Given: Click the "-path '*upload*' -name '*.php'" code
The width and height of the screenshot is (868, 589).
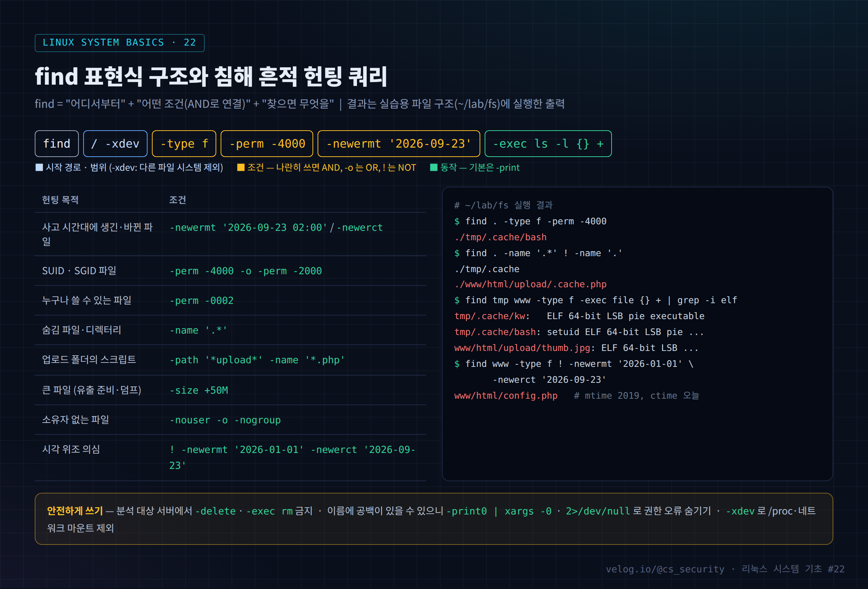Looking at the screenshot, I should [x=257, y=360].
